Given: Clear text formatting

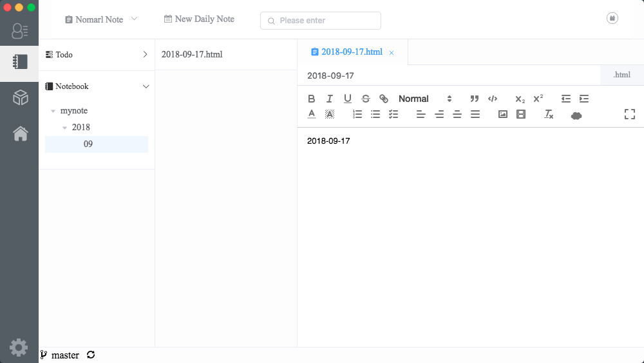Looking at the screenshot, I should point(549,114).
